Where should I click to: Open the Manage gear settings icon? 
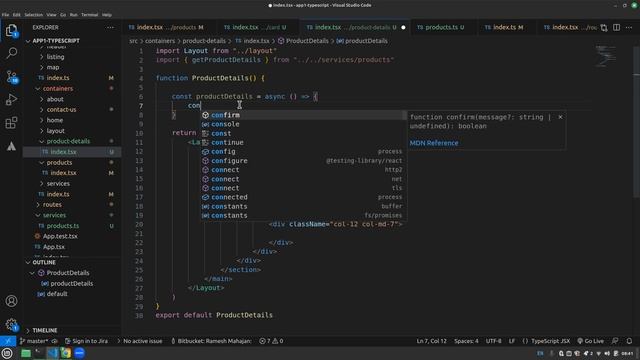click(x=11, y=325)
